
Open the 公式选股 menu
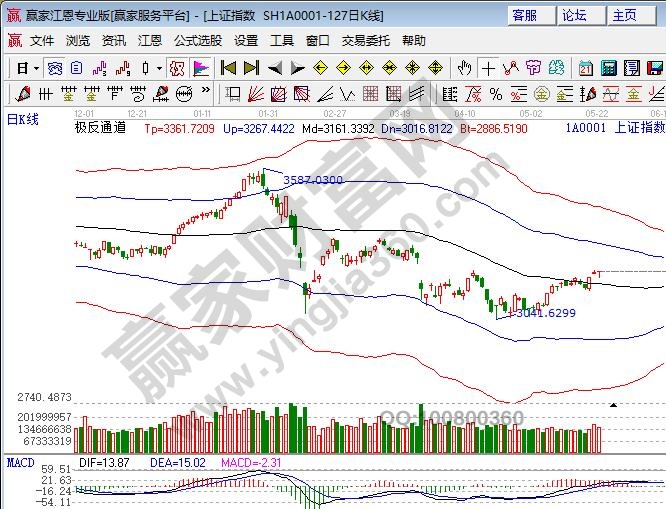point(198,41)
